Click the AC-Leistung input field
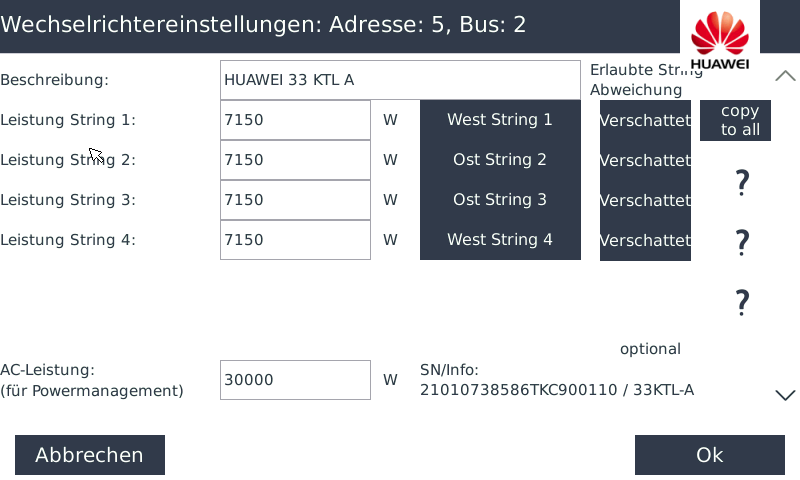800x480 pixels. (295, 380)
